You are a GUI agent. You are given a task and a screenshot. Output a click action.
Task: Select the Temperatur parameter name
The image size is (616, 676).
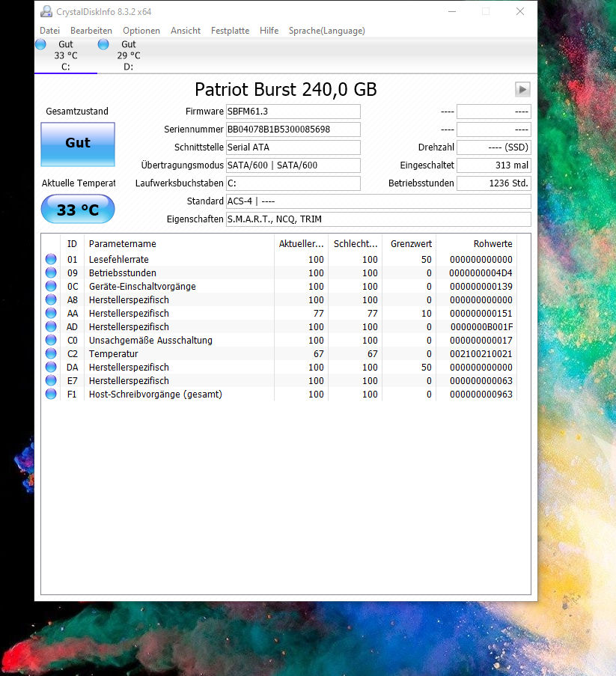point(113,353)
